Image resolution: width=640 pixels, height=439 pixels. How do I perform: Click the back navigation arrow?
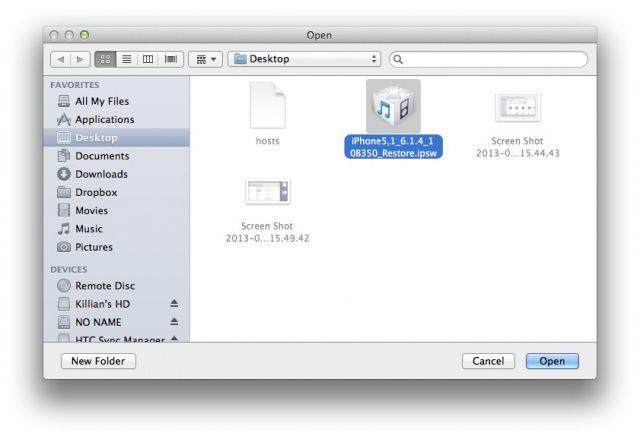[60, 60]
